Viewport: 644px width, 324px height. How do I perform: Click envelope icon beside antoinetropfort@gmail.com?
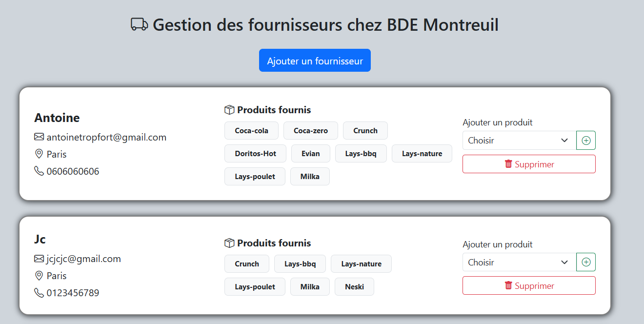pos(39,137)
